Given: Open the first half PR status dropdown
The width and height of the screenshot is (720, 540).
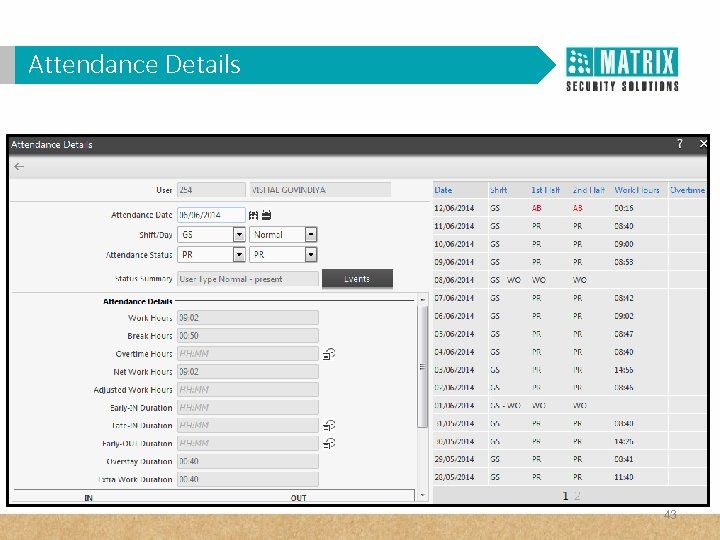Looking at the screenshot, I should (239, 254).
